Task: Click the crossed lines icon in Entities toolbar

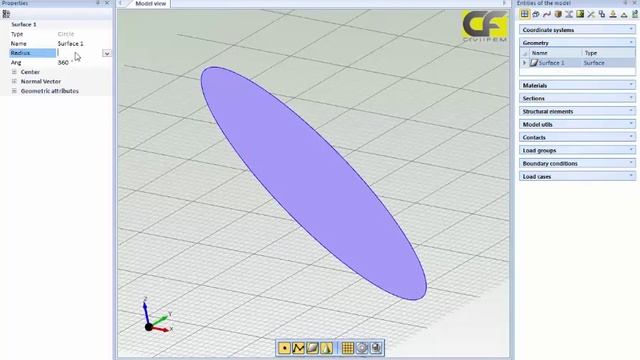Action: click(x=591, y=15)
